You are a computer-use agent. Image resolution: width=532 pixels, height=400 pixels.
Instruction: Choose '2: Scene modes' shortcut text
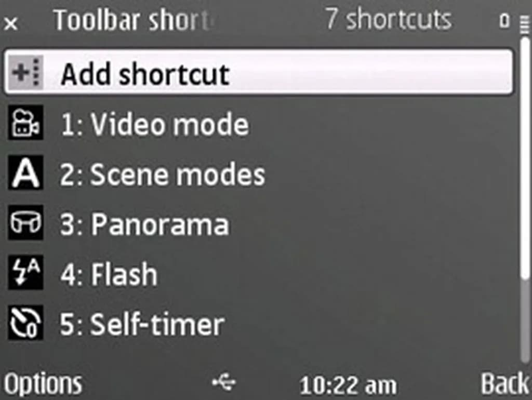tap(162, 175)
